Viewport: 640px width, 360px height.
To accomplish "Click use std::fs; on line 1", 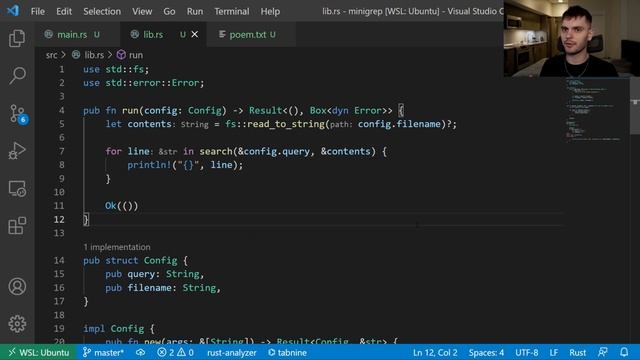I will click(116, 69).
